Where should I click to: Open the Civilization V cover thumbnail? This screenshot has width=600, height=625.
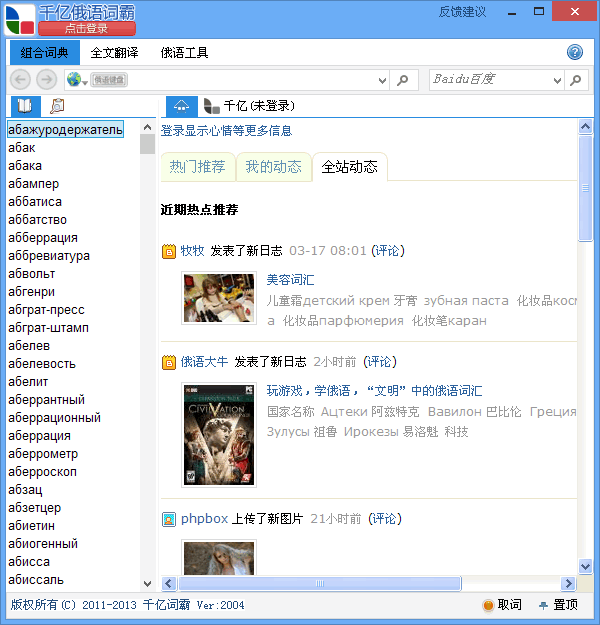coord(219,435)
